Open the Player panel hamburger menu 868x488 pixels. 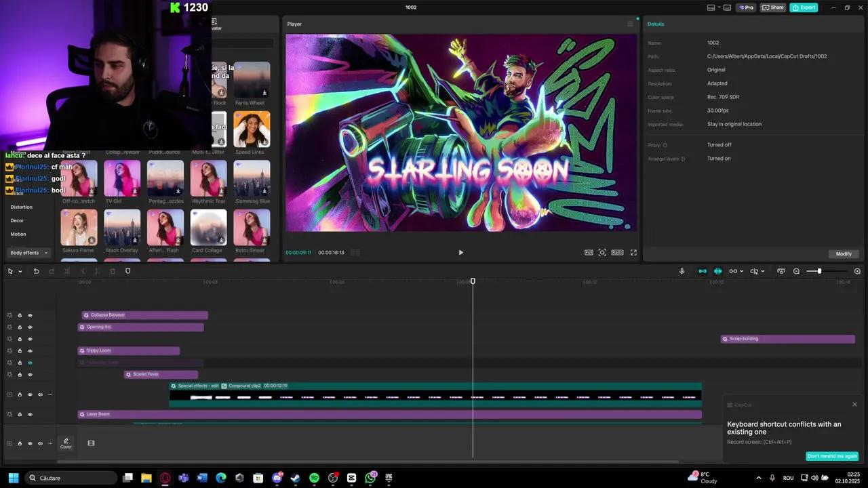[x=629, y=24]
